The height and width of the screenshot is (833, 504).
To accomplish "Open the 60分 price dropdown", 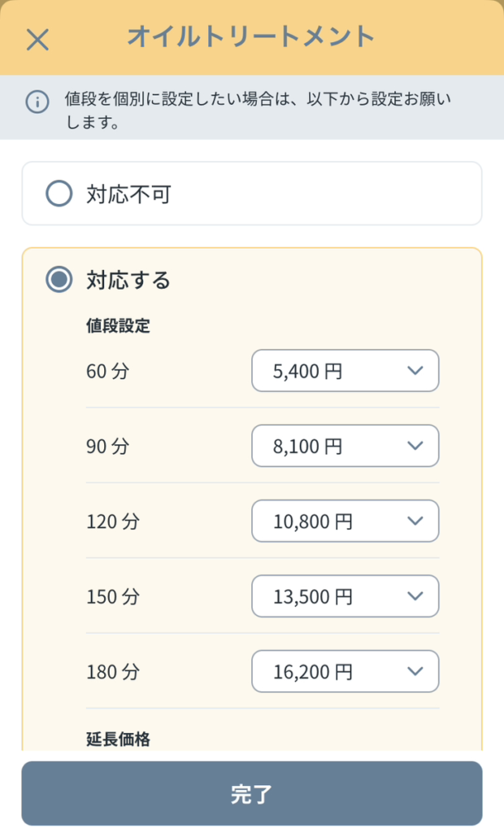I will pyautogui.click(x=345, y=371).
